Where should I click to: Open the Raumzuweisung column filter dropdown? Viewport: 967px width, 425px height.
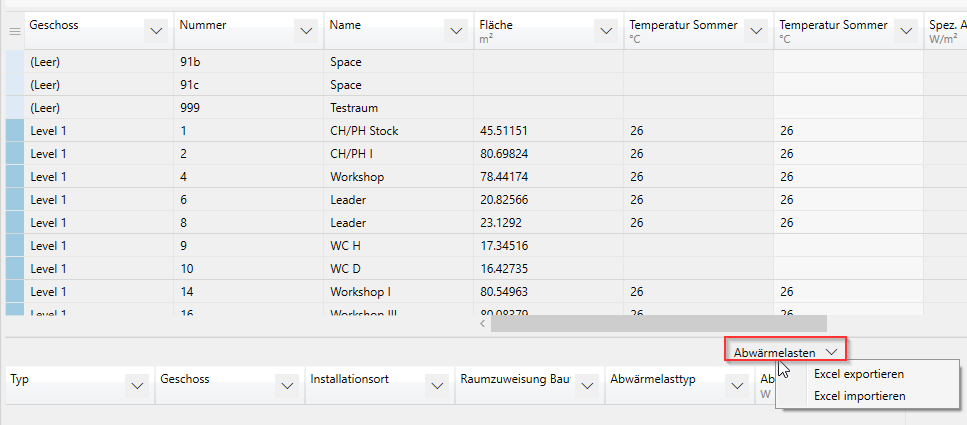pyautogui.click(x=586, y=386)
